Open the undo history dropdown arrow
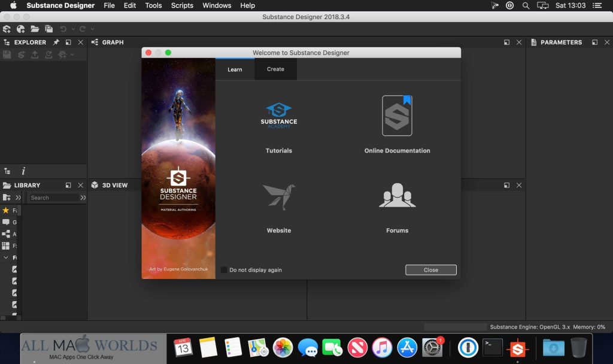 point(72,29)
